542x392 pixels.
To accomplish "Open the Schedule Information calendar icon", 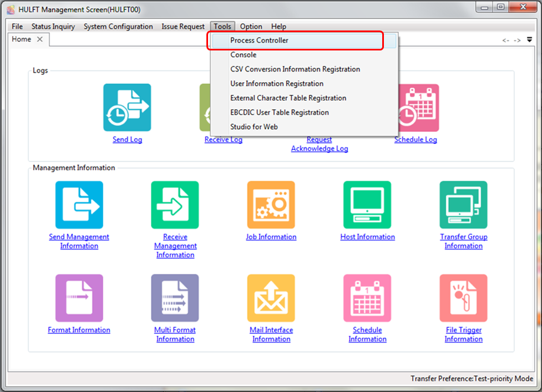I will pyautogui.click(x=367, y=298).
